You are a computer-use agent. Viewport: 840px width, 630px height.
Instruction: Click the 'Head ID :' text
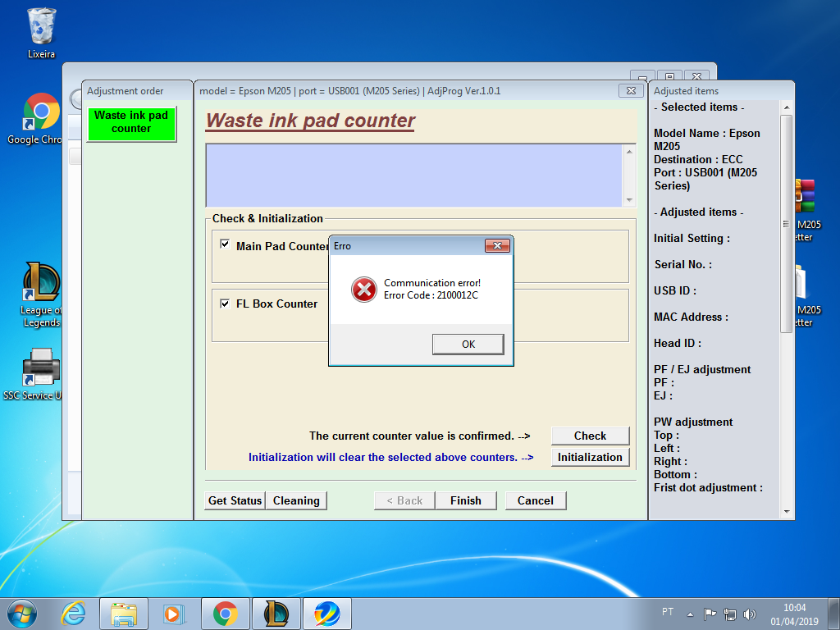pyautogui.click(x=677, y=344)
